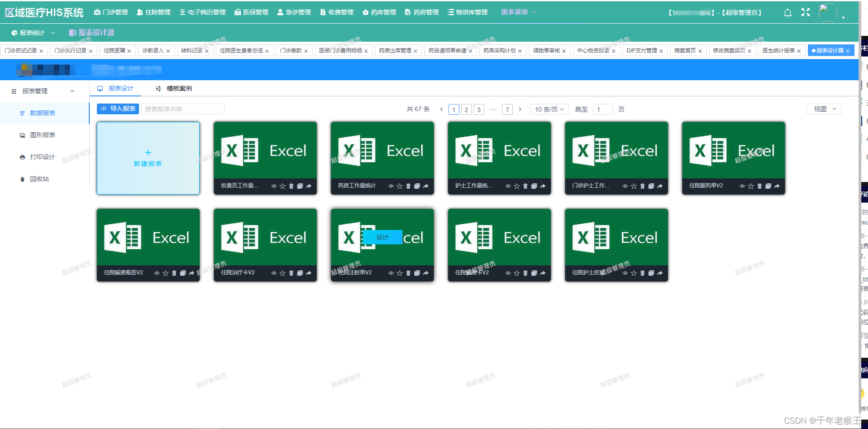
Task: Share the 护士工作量统计 report
Action: [x=543, y=186]
